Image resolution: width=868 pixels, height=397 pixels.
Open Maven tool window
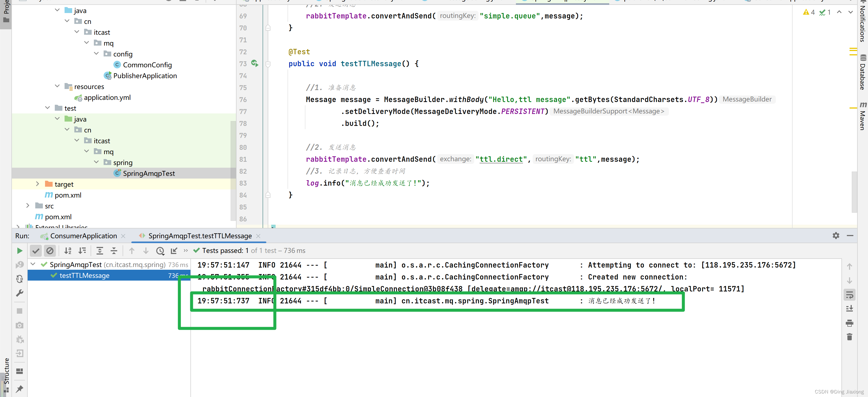(863, 116)
